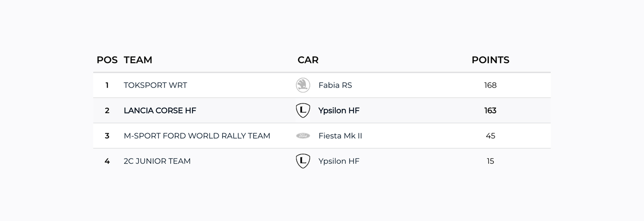644x221 pixels.
Task: Click position number 1 in the standings
Action: pos(107,85)
